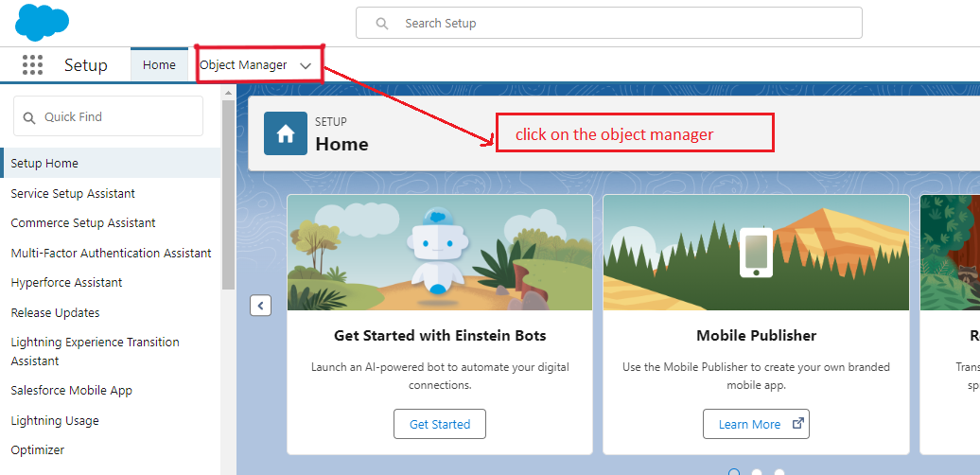This screenshot has width=980, height=475.
Task: Open Service Setup Assistant in sidebar
Action: point(73,193)
